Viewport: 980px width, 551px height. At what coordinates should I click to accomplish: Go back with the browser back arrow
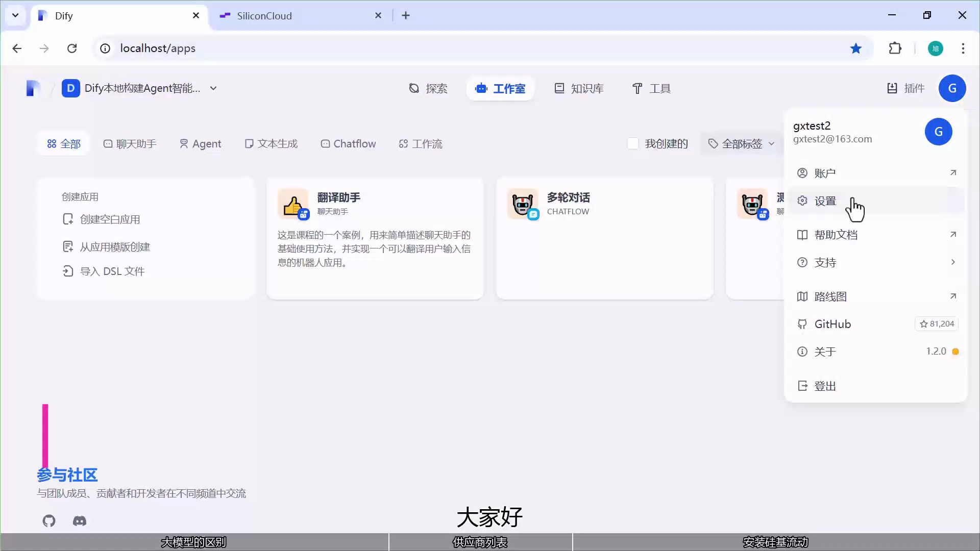17,48
